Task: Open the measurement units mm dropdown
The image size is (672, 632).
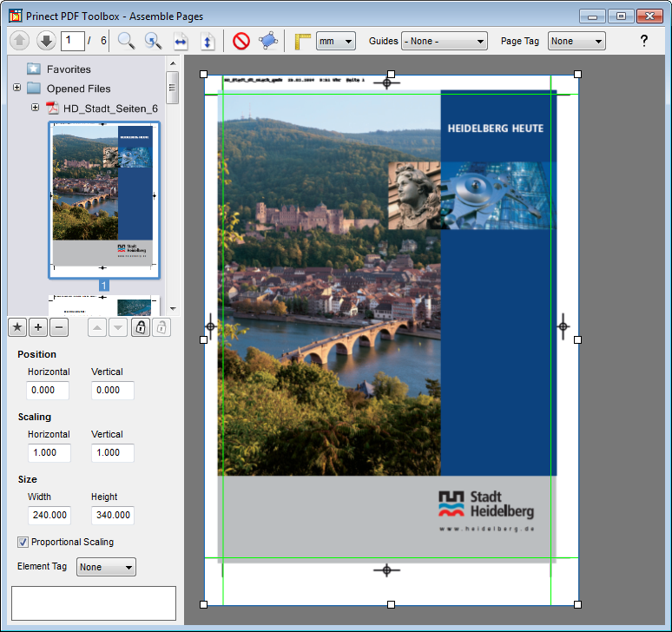Action: [x=336, y=41]
